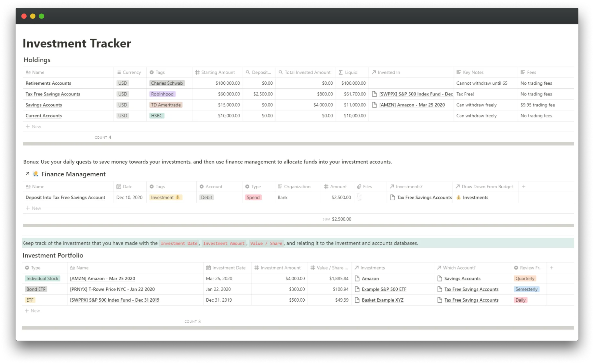This screenshot has height=364, width=594.
Task: Open page icon beside [SWPPX] S&P 500 Index Fund
Action: pyautogui.click(x=374, y=94)
